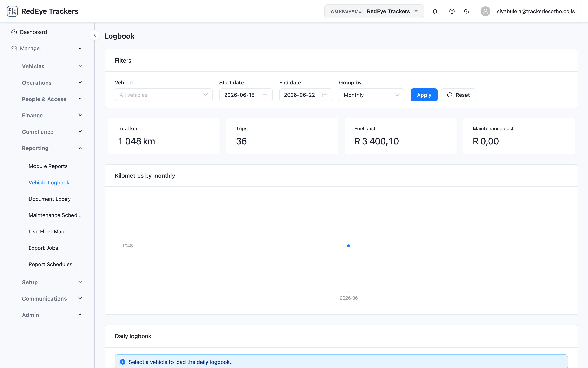Click the info icon in logbook notice
The height and width of the screenshot is (368, 588).
[x=123, y=362]
